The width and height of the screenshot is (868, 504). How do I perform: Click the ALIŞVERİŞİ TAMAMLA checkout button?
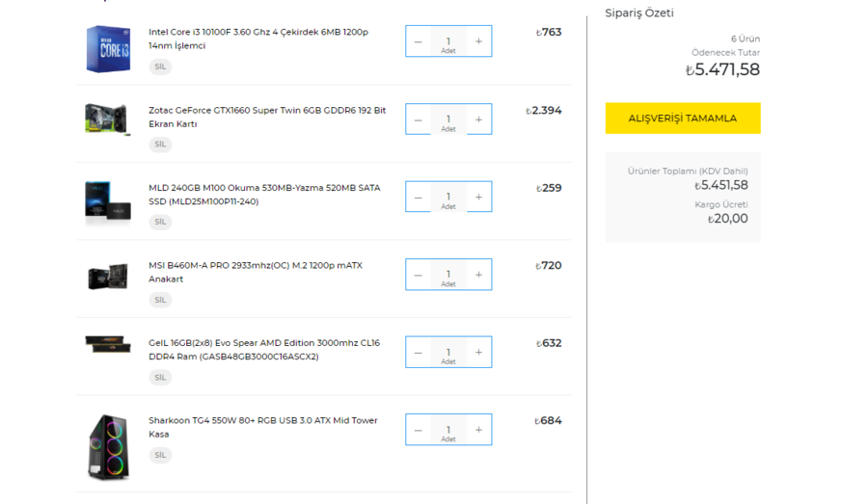(x=682, y=119)
